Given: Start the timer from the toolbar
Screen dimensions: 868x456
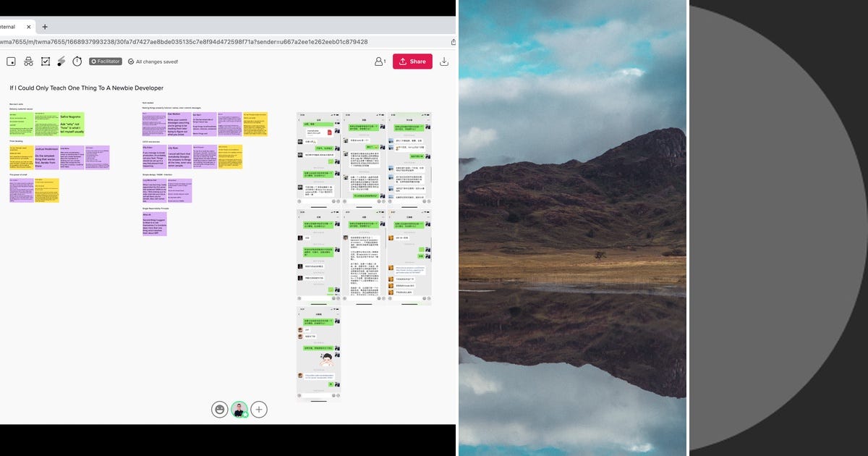Looking at the screenshot, I should tap(78, 62).
